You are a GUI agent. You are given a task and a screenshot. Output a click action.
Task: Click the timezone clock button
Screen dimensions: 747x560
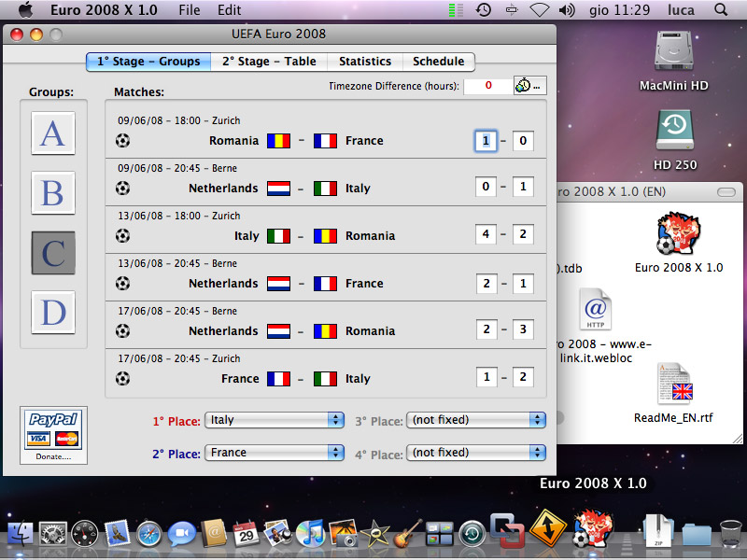[x=529, y=86]
